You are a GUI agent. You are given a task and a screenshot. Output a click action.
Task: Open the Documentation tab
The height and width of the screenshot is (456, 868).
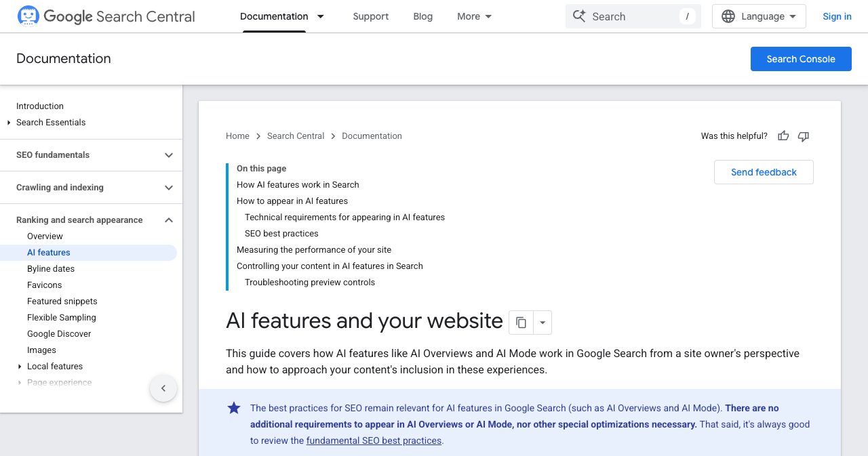(274, 16)
